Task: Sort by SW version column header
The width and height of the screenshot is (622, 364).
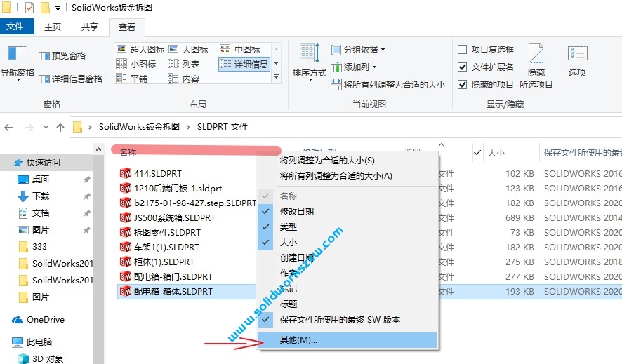Action: tap(582, 153)
